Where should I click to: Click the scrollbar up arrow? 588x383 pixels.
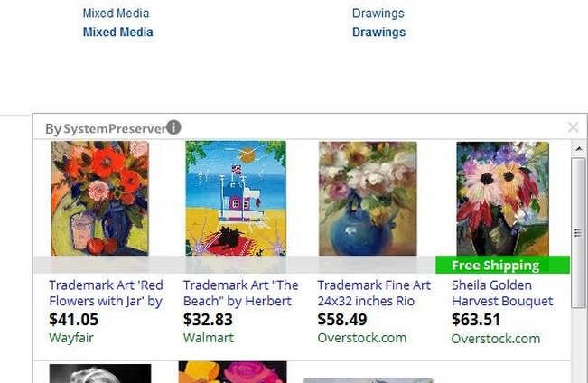click(579, 149)
